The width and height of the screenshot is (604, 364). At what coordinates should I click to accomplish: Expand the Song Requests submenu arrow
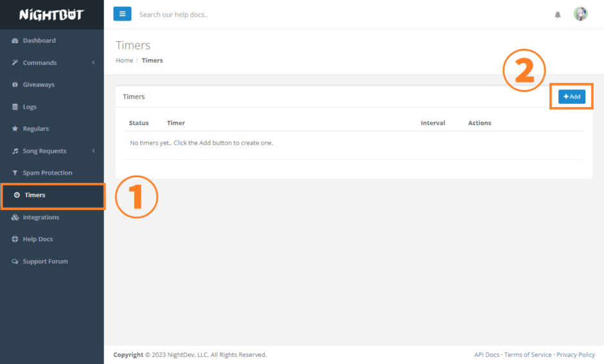93,151
